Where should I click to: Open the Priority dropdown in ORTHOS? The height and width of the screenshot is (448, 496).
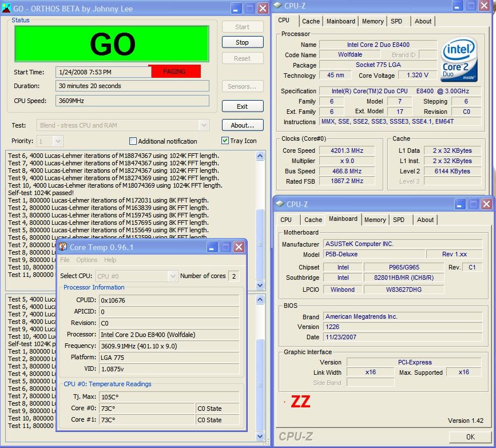click(x=58, y=141)
